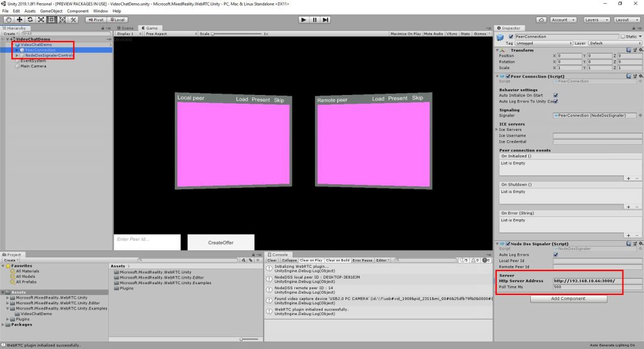This screenshot has height=349, width=644.
Task: Open the Display 1 dropdown
Action: [128, 34]
